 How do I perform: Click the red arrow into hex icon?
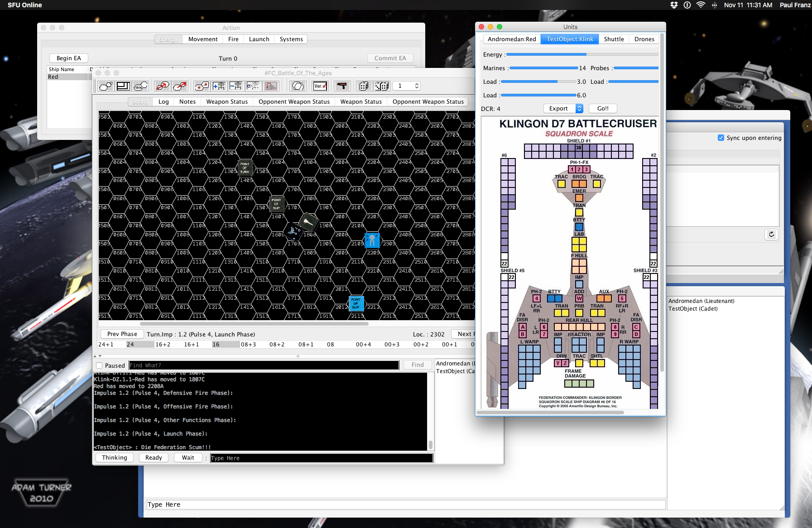coord(162,86)
